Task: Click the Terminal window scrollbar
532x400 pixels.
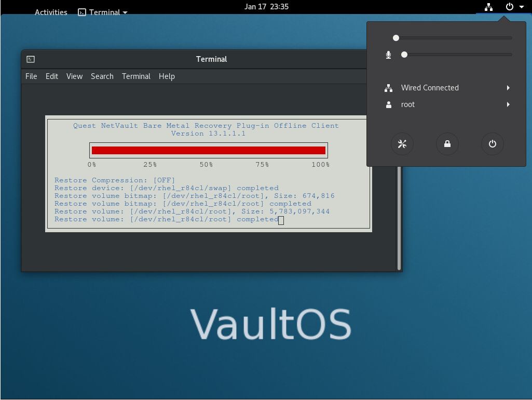Action: [399, 217]
